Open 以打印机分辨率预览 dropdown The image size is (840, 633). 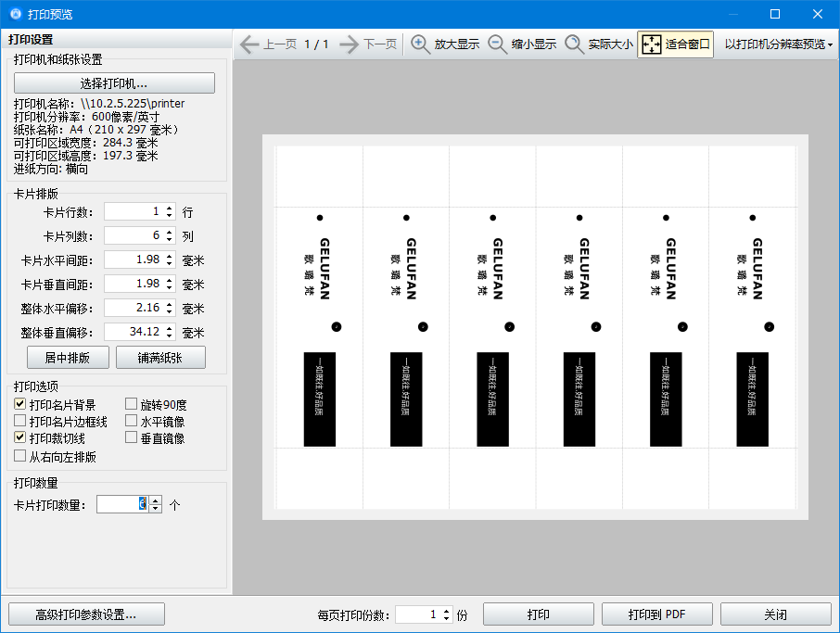pyautogui.click(x=778, y=44)
